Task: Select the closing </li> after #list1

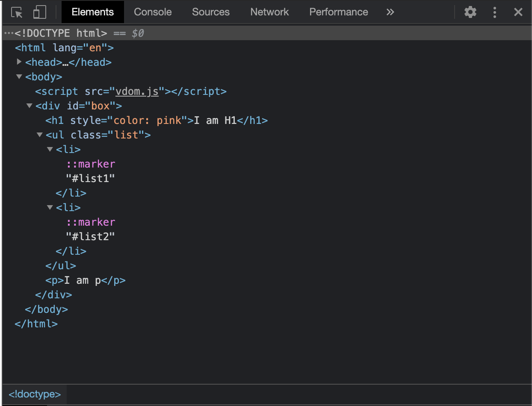Action: point(71,193)
